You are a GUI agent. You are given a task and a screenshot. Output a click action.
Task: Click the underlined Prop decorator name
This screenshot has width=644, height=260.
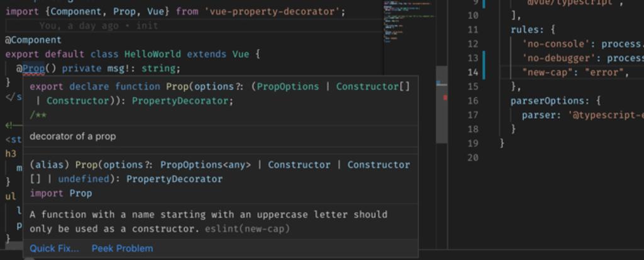click(34, 68)
